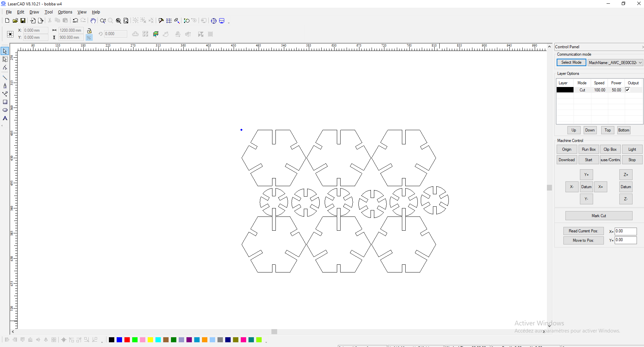
Task: Select the Bezier curve tool
Action: coord(5,94)
